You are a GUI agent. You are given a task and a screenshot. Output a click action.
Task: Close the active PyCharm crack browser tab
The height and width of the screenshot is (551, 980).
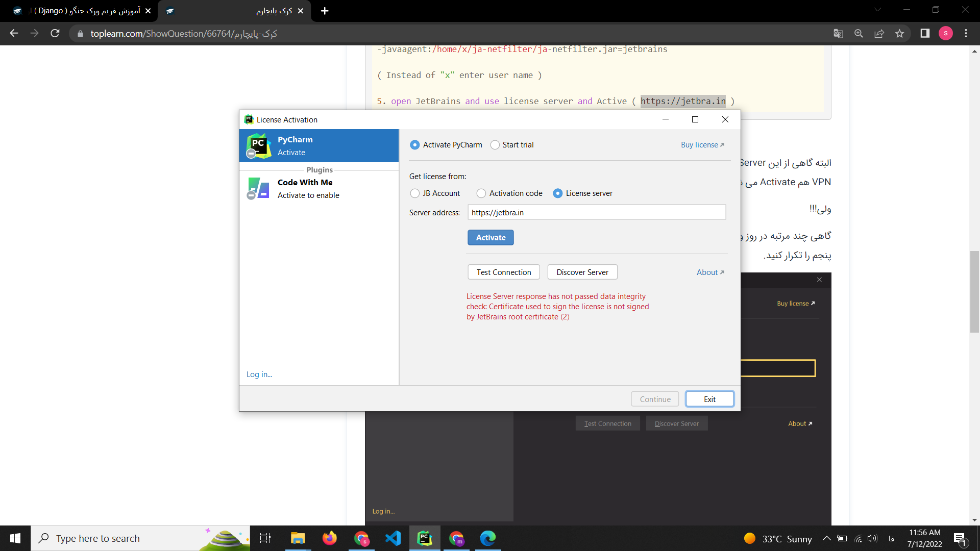pos(301,11)
